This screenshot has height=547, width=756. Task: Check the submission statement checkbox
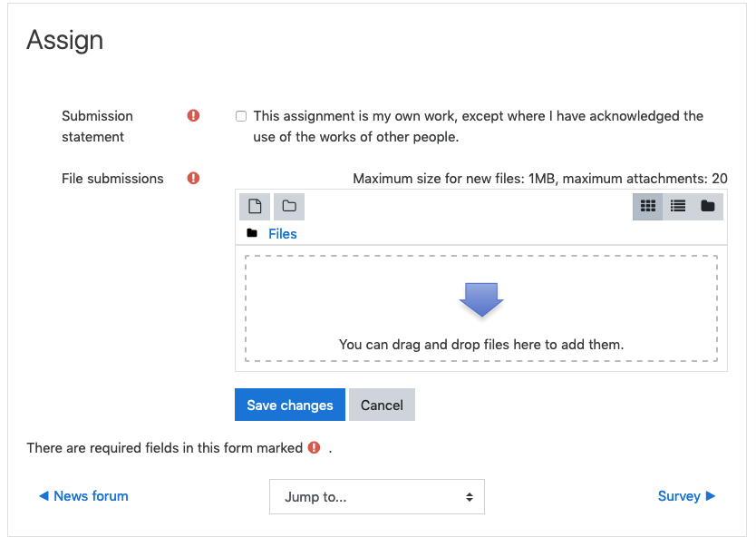tap(241, 116)
